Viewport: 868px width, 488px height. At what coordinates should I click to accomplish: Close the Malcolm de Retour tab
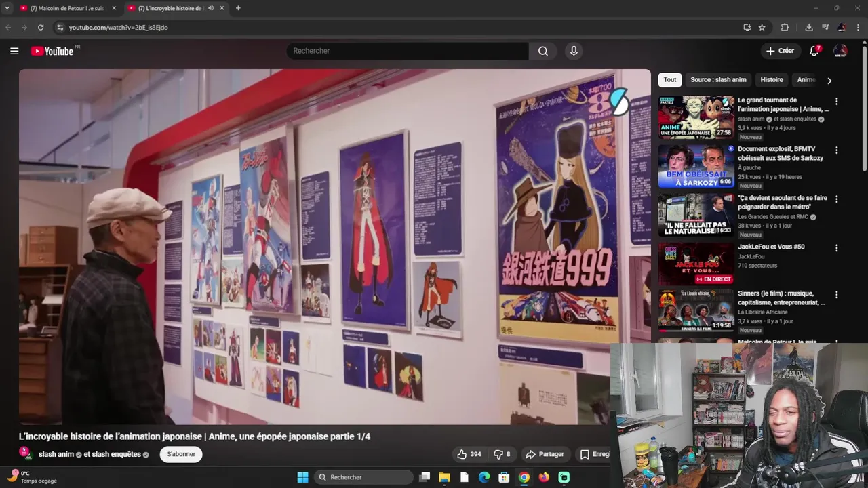tap(113, 8)
